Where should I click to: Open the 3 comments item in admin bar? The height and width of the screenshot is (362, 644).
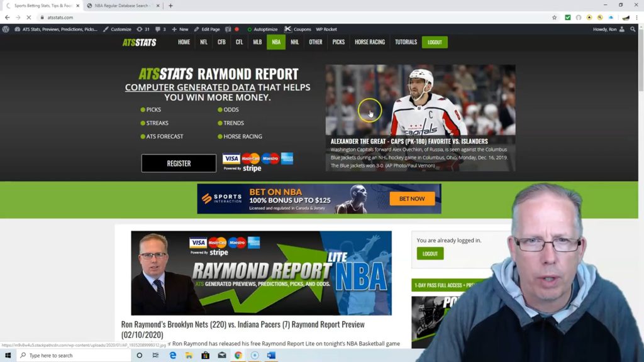click(160, 29)
